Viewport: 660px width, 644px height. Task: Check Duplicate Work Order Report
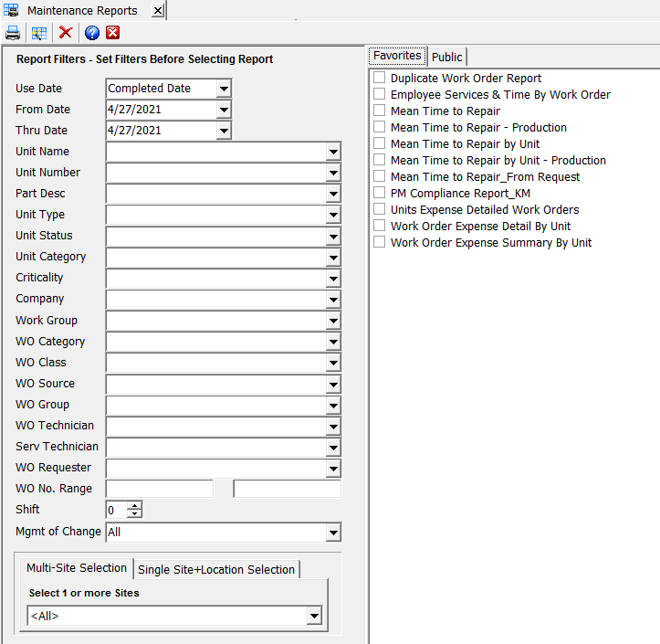379,78
